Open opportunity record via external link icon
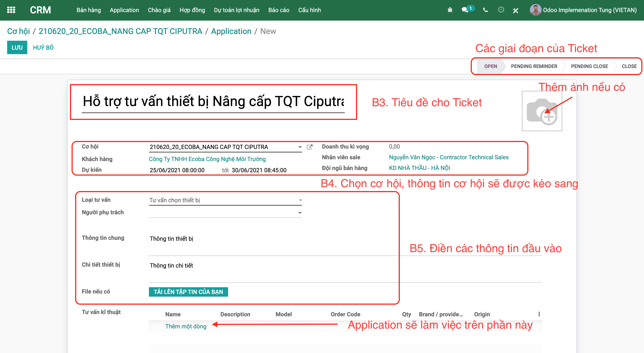This screenshot has height=353, width=644. point(310,147)
